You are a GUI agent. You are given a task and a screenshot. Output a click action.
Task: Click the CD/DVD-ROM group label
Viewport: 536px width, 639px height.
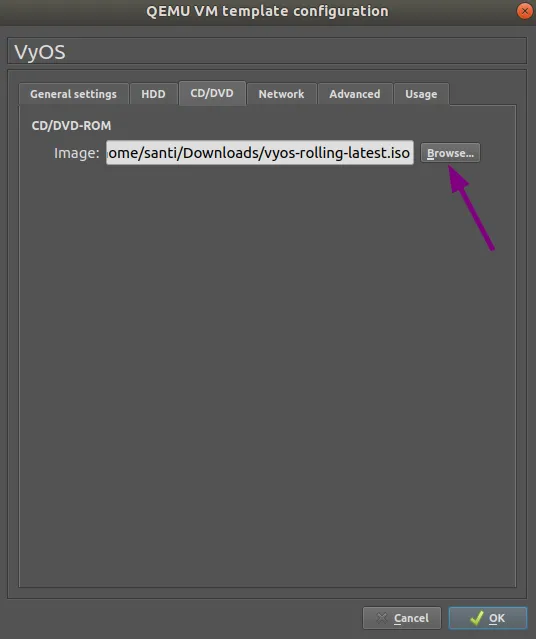[71, 126]
